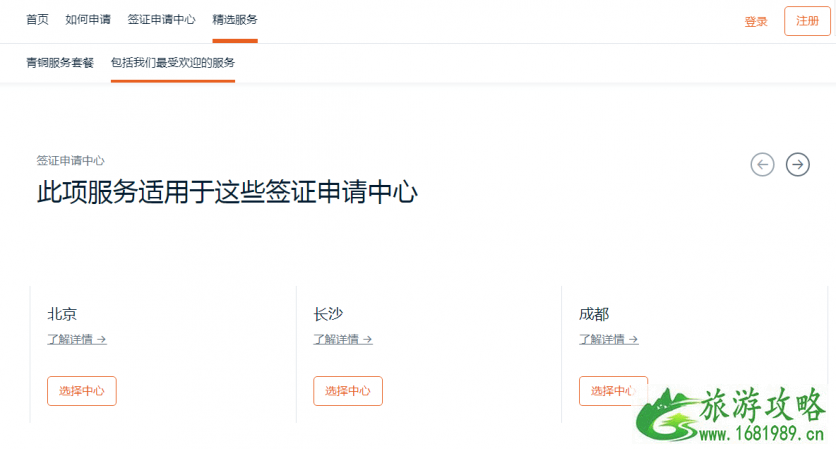Click the previous carousel arrow icon
The height and width of the screenshot is (449, 836).
(762, 164)
